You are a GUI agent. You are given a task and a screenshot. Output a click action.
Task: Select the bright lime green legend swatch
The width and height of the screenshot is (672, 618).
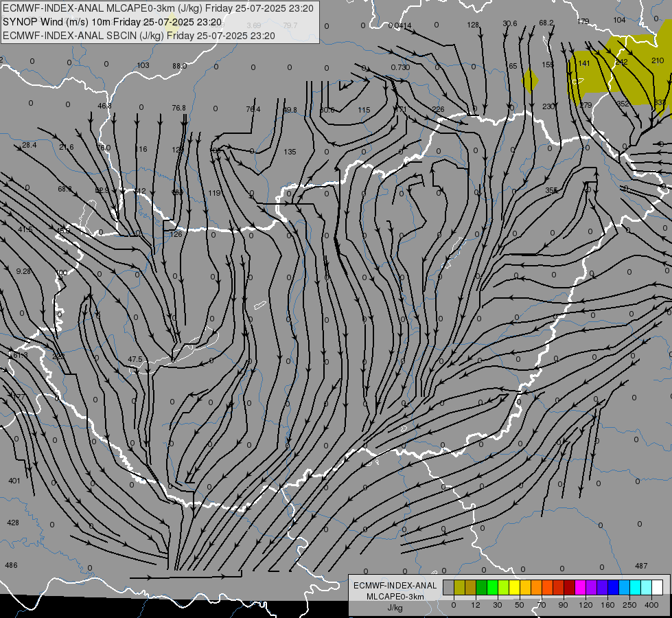point(492,587)
